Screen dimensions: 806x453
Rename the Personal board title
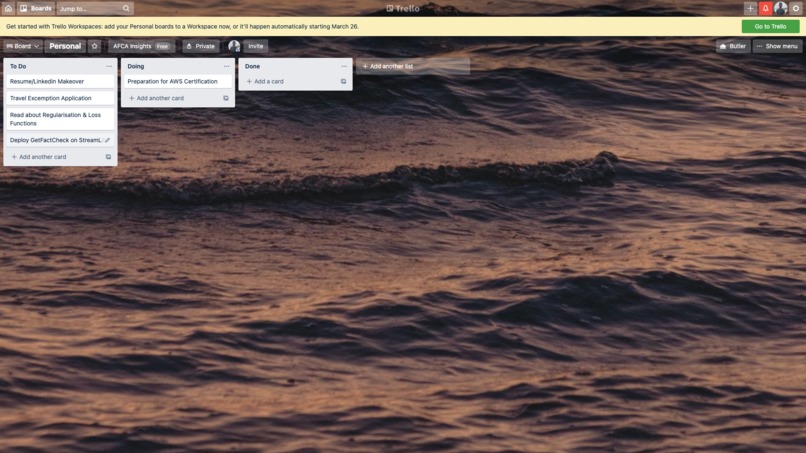65,46
